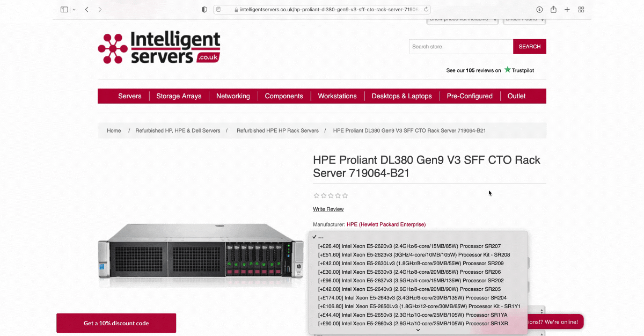Reload the page with the refresh icon
The width and height of the screenshot is (644, 336).
426,10
